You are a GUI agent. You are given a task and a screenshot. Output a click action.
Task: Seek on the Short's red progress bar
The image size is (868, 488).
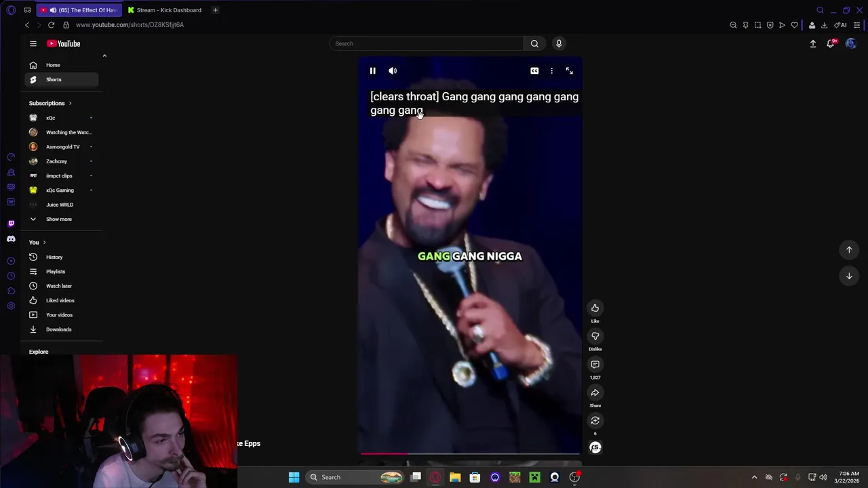(x=470, y=453)
